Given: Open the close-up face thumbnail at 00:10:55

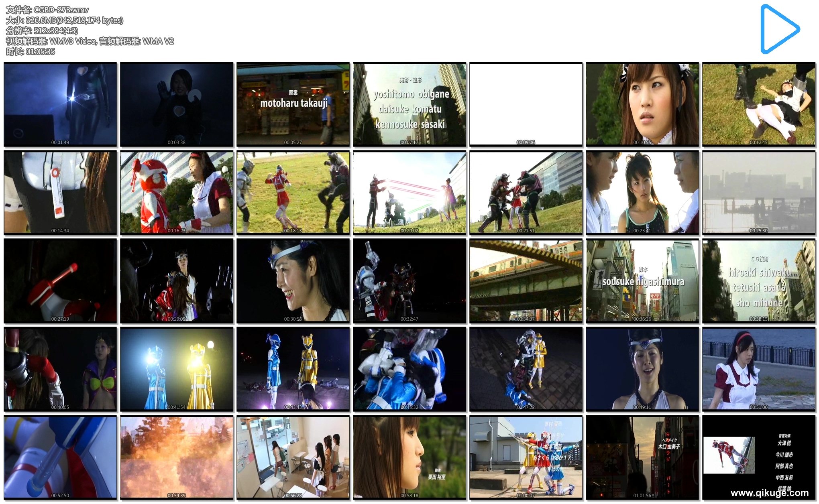Looking at the screenshot, I should (642, 104).
